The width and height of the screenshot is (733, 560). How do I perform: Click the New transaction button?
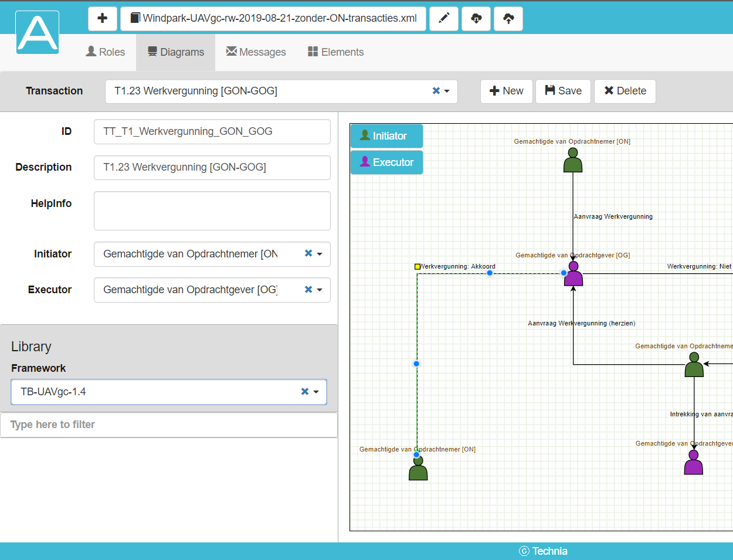click(x=507, y=91)
